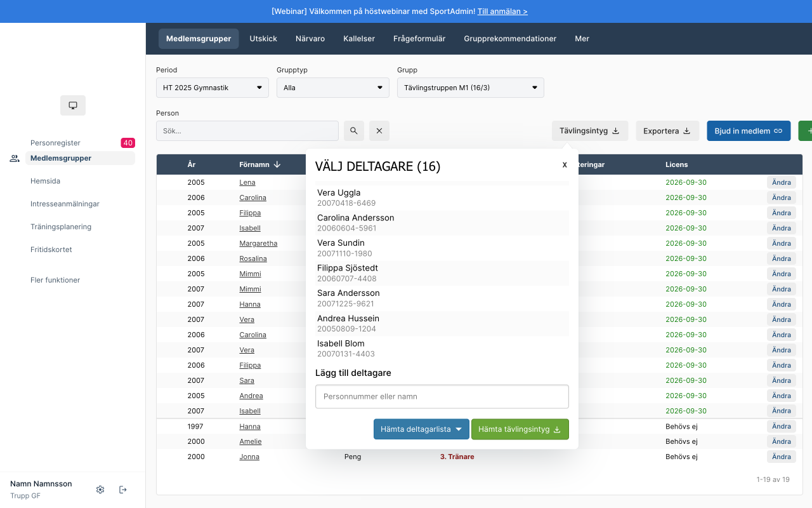Open the Frågeformulär tab
This screenshot has height=508, width=812.
pos(419,39)
